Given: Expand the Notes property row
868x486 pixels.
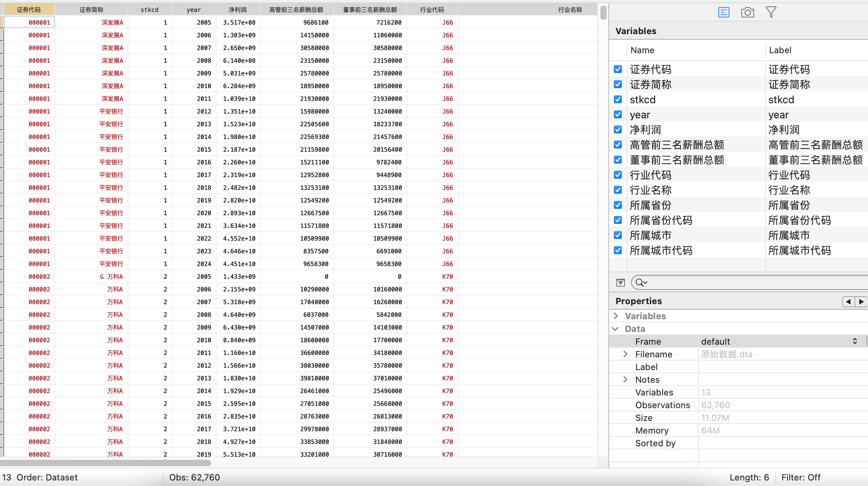Looking at the screenshot, I should coord(625,380).
